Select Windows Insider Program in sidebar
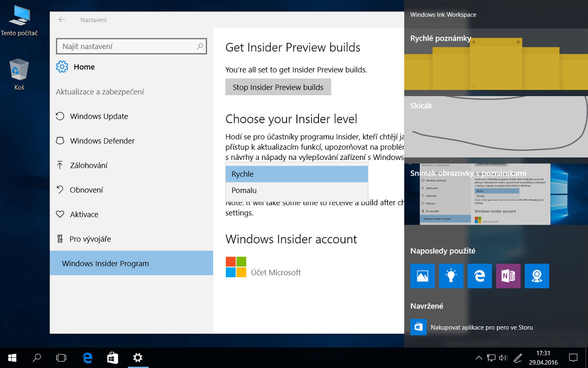 click(x=131, y=263)
